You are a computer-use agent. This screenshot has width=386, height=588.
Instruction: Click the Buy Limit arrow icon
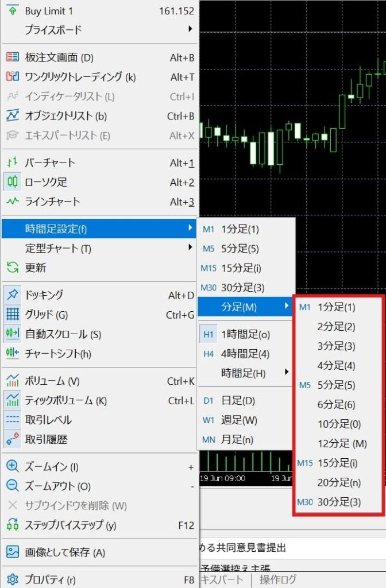pyautogui.click(x=13, y=10)
